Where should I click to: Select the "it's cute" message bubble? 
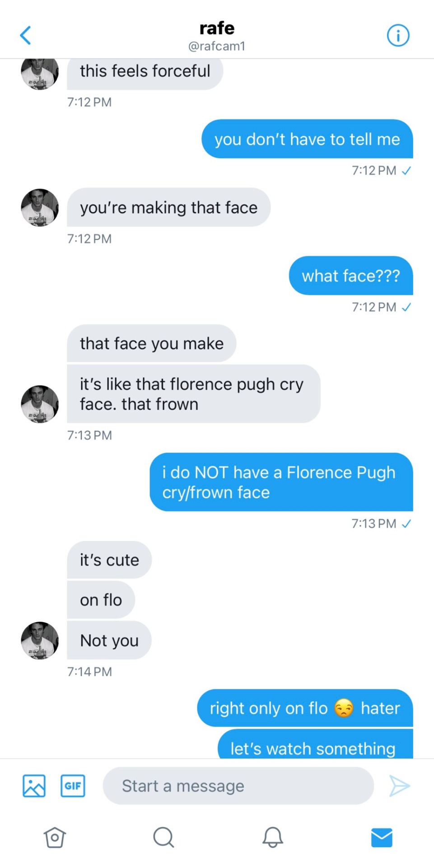109,560
